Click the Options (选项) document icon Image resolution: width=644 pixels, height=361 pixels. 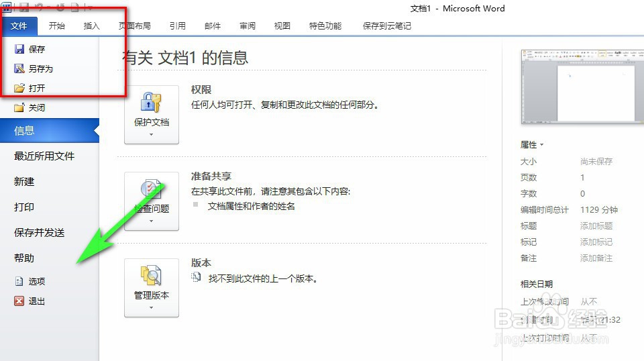coord(19,281)
